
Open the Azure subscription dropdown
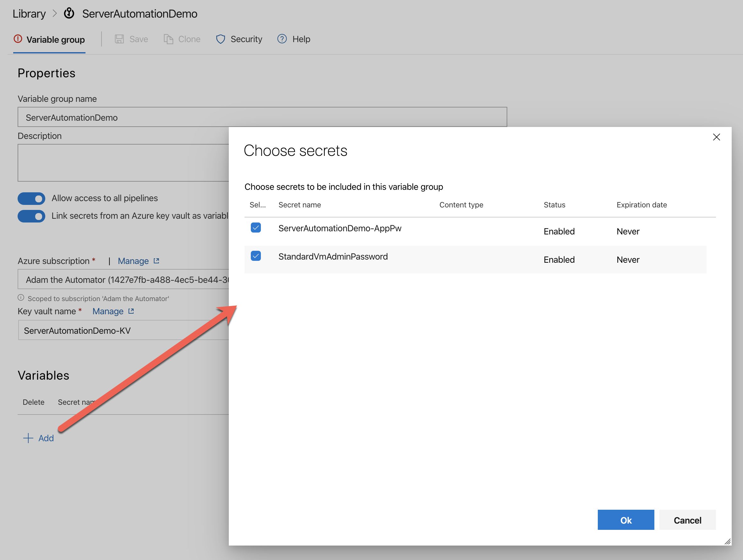pos(124,279)
